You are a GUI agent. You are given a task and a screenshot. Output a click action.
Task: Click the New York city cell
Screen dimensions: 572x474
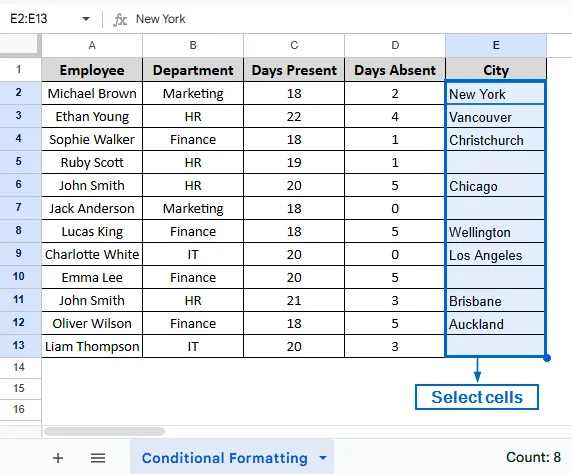[x=495, y=93]
